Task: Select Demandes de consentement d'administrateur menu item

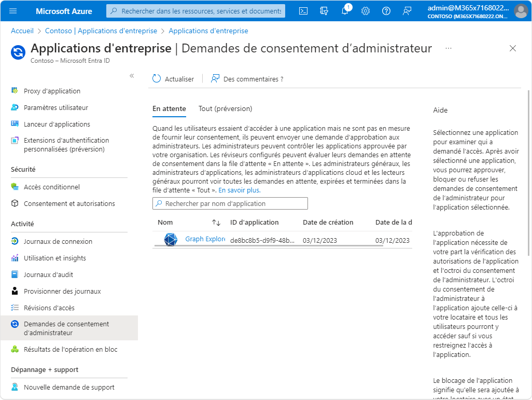Action: pyautogui.click(x=69, y=328)
